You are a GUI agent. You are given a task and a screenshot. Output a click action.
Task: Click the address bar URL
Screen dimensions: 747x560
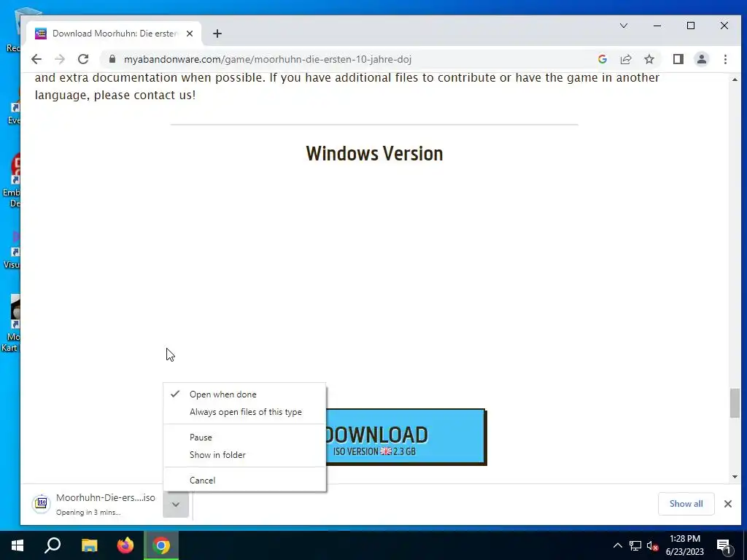[267, 59]
